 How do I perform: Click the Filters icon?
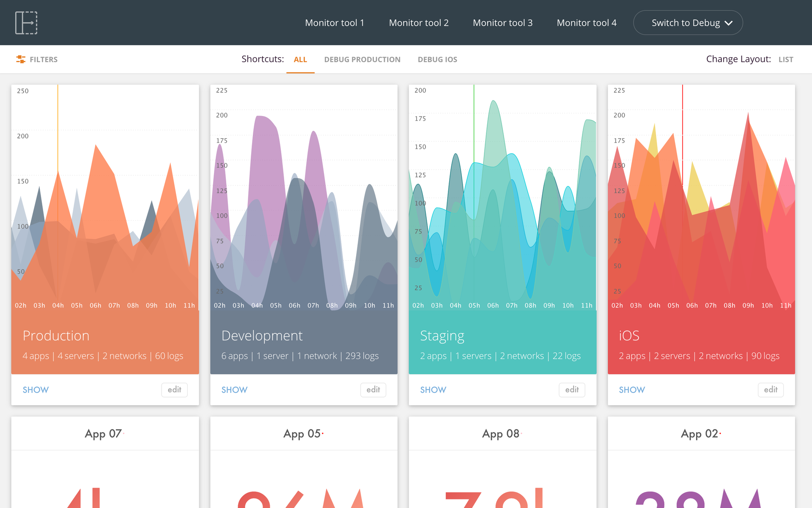pos(20,59)
